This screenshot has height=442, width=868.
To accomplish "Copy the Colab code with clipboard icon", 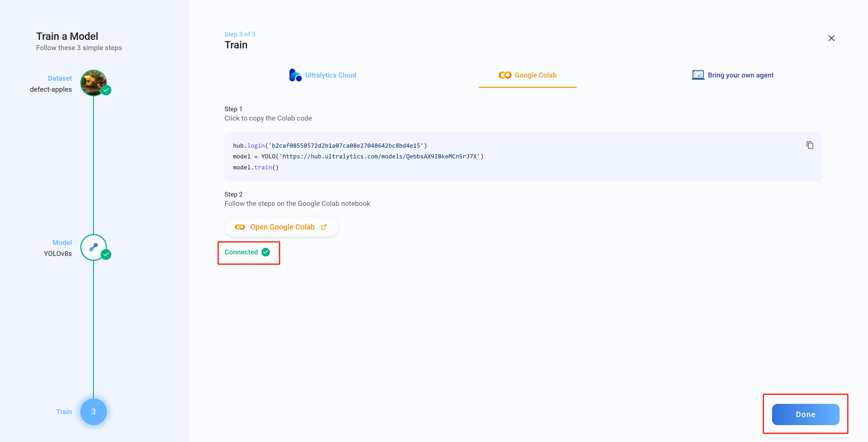I will click(810, 145).
